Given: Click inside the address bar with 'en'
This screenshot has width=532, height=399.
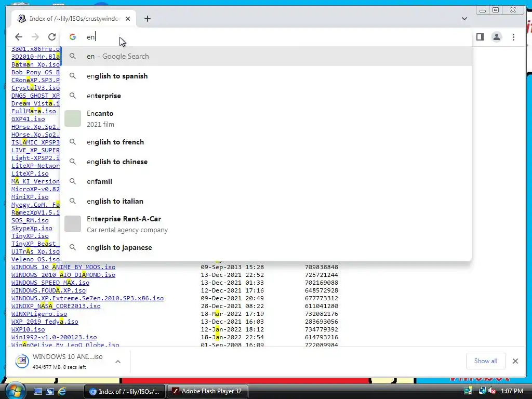Looking at the screenshot, I should point(266,37).
